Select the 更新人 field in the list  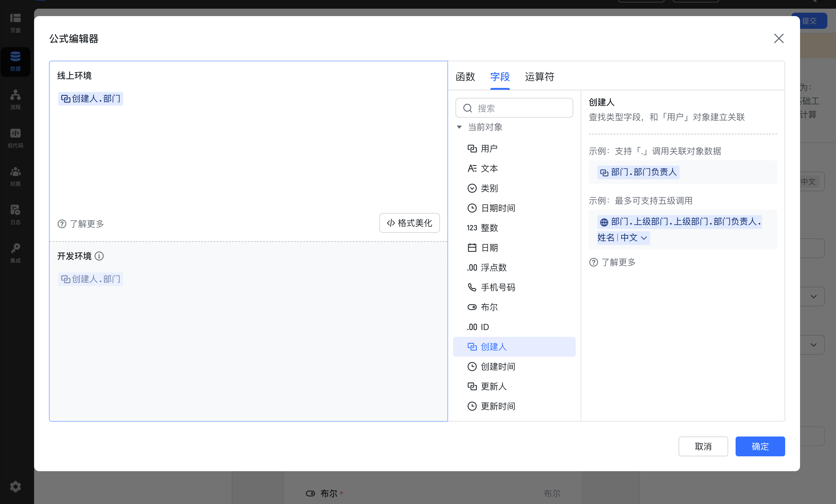[x=514, y=386]
